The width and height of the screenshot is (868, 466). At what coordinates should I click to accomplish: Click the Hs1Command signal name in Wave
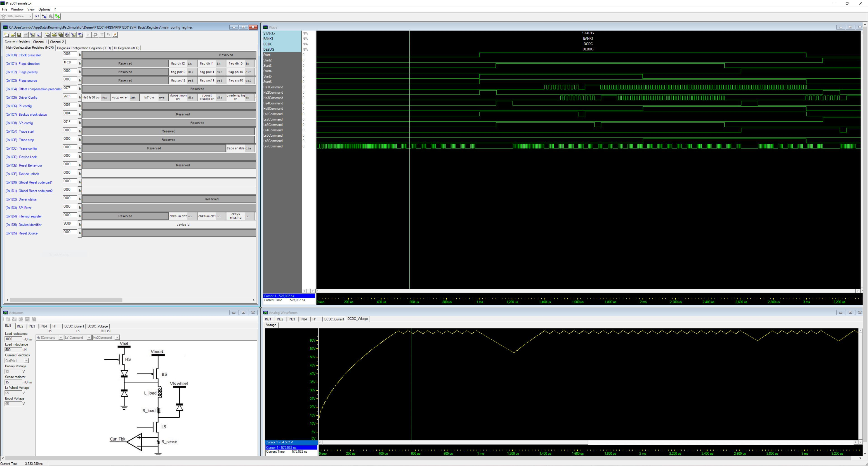pyautogui.click(x=273, y=87)
